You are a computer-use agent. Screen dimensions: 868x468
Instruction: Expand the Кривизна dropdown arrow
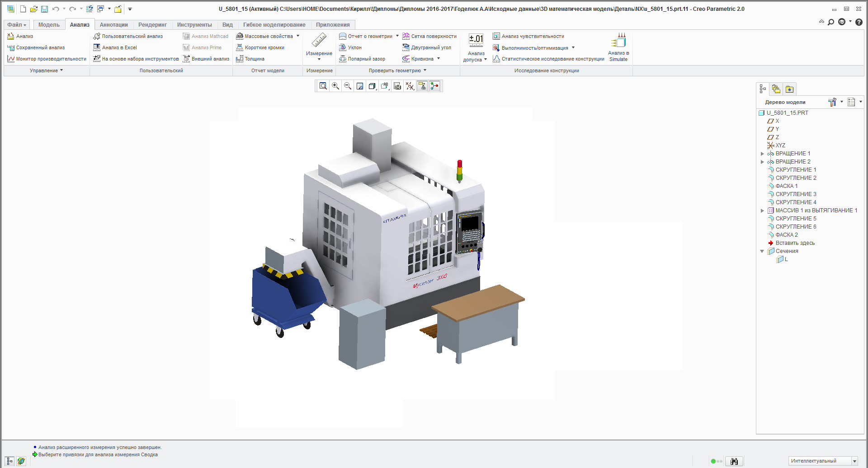(439, 59)
